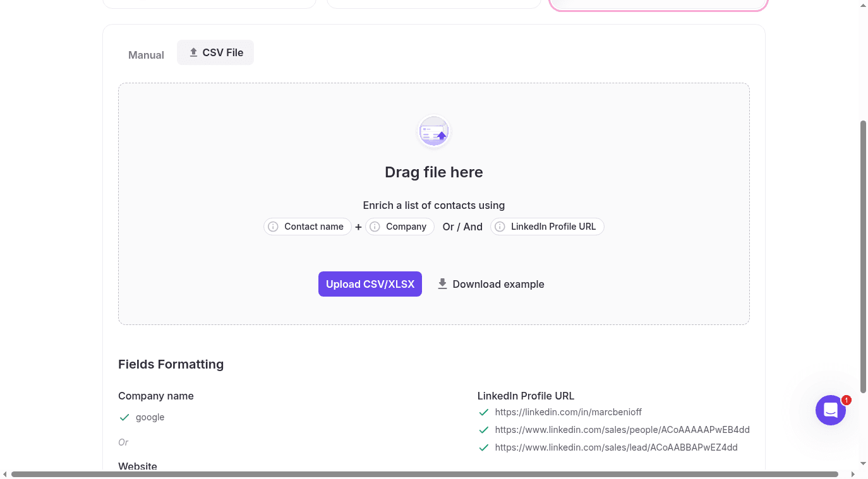Click the Drag file here heading

[434, 172]
